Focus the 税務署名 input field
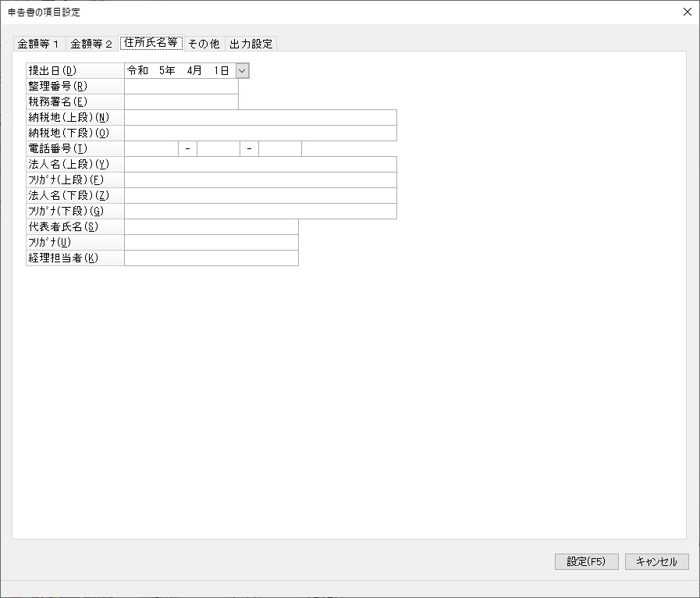This screenshot has width=700, height=598. click(x=181, y=102)
